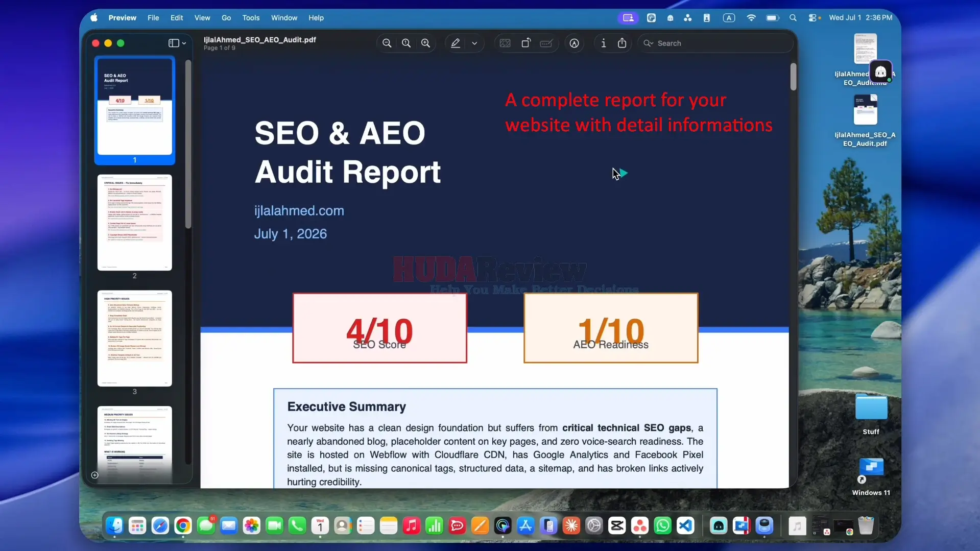Open the Help menu
The width and height of the screenshot is (980, 551).
tap(316, 18)
